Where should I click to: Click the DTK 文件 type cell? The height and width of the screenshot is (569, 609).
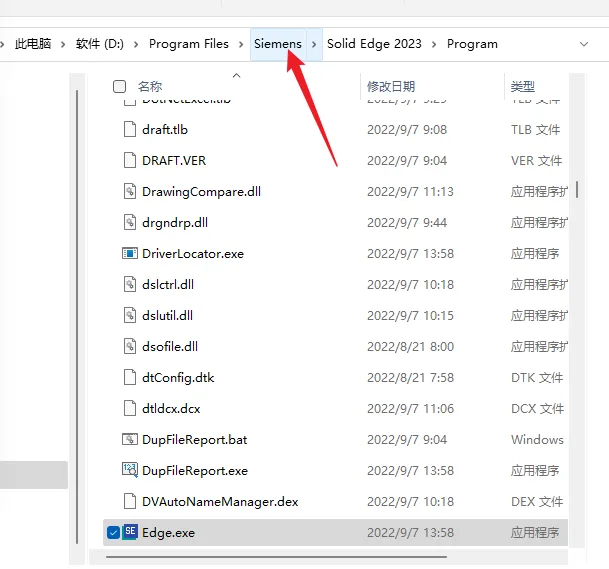click(537, 378)
